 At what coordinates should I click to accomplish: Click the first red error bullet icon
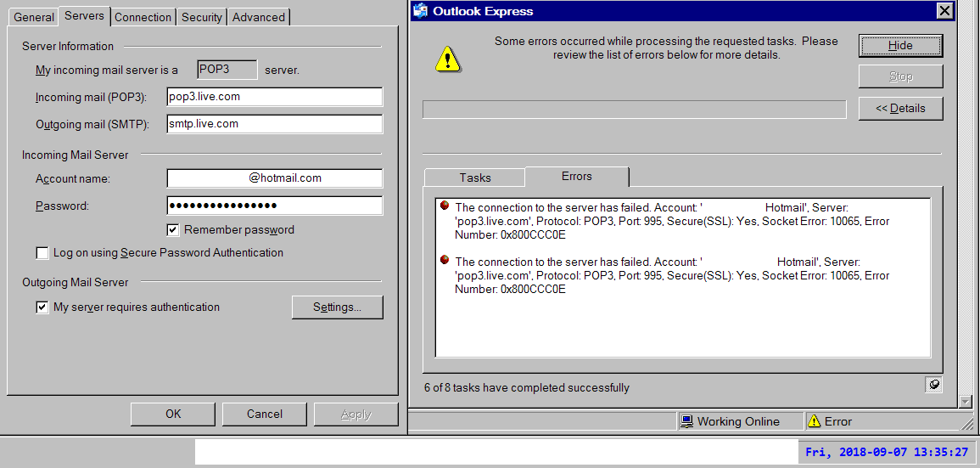tap(444, 206)
